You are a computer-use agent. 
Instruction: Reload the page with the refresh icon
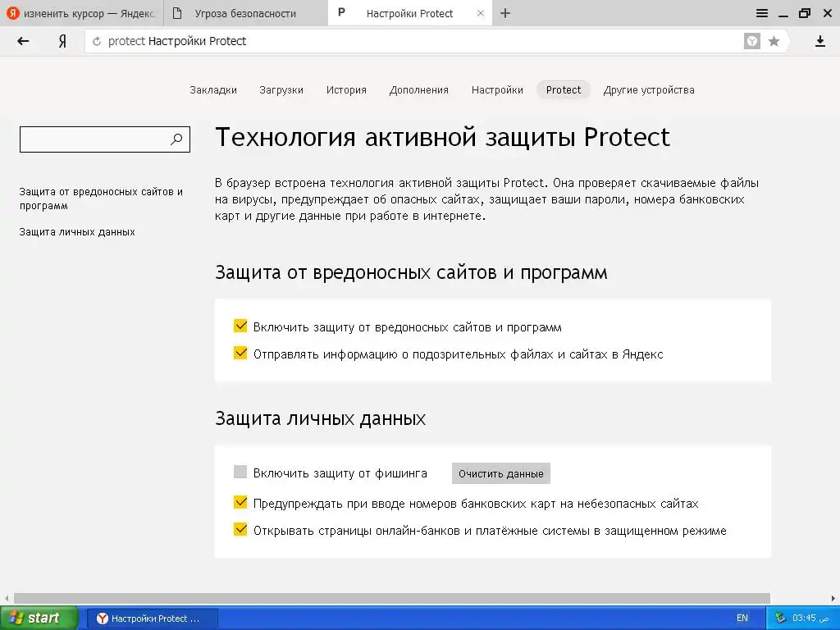97,41
